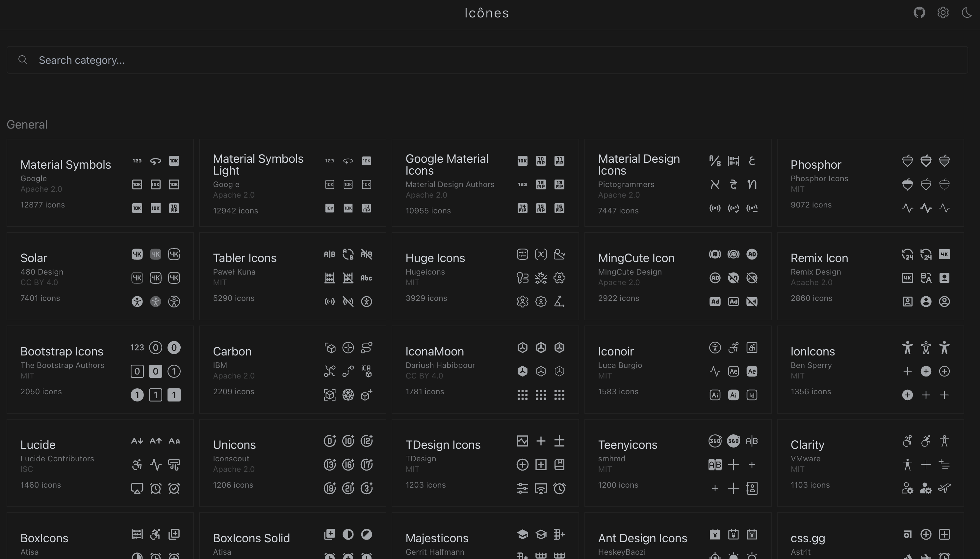Click the sliders icon in TDesign Icons

point(523,488)
